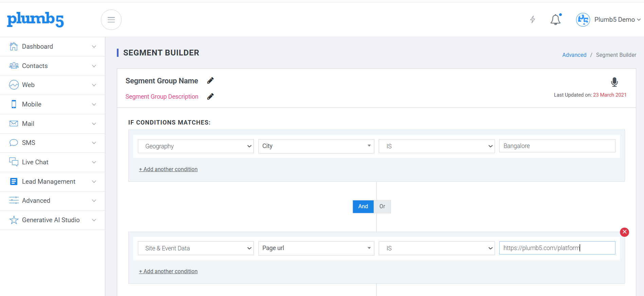Click the Generative AI Studio star icon

[x=14, y=220]
